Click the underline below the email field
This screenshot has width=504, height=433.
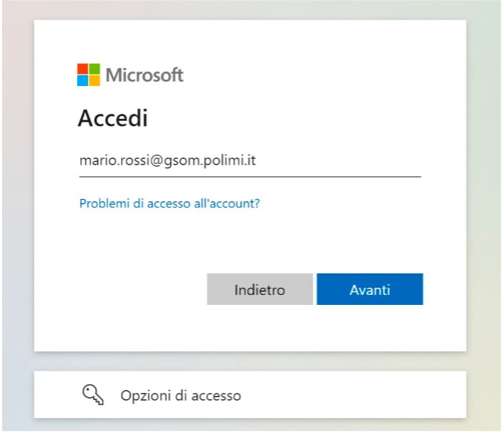pos(249,175)
